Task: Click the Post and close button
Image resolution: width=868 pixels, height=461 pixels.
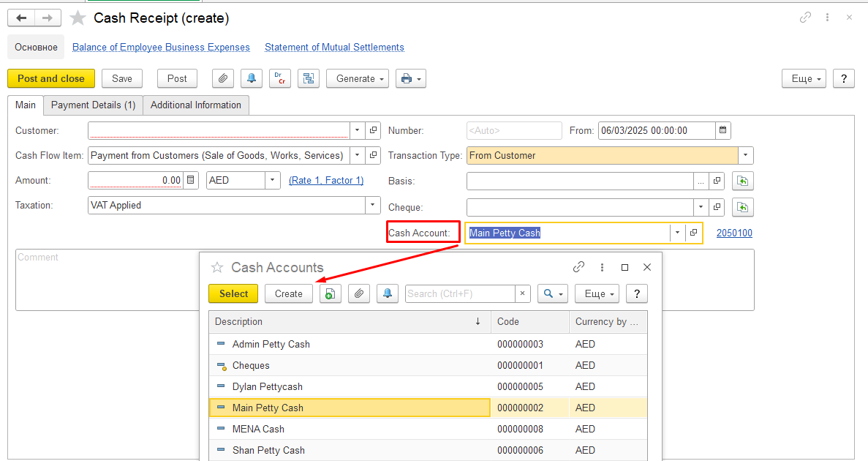Action: [51, 79]
